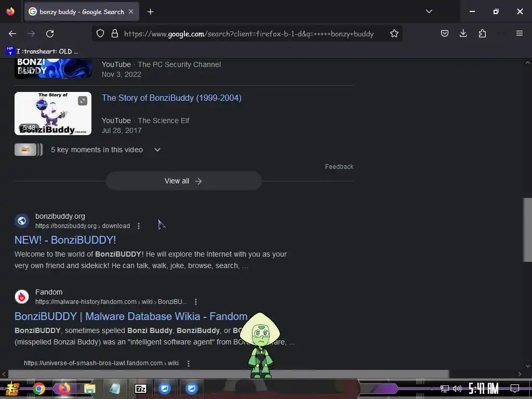Click View all videos button

point(183,181)
